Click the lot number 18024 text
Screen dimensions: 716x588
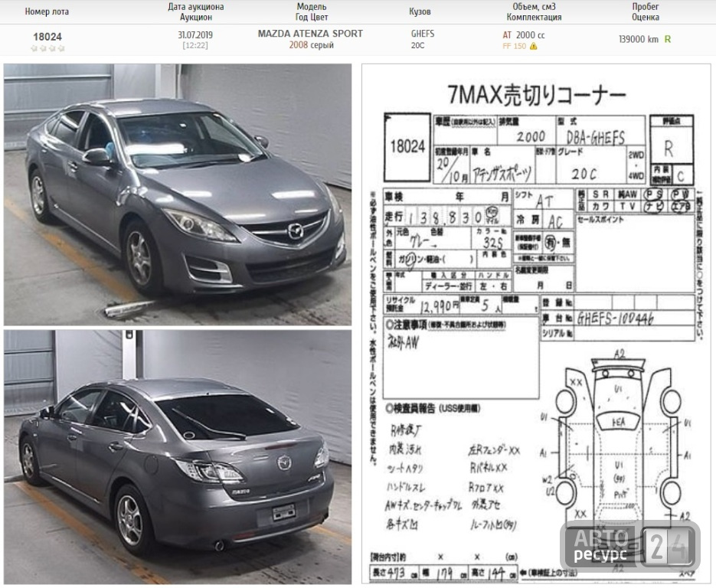(47, 37)
